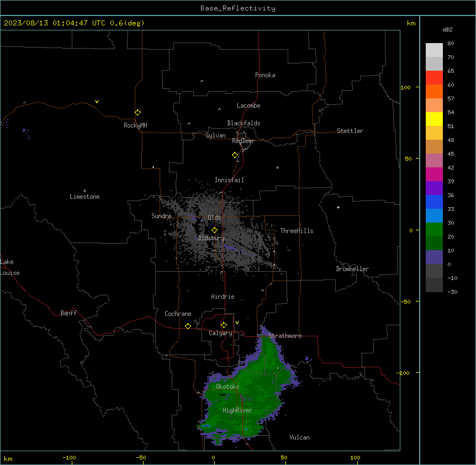Select the Drumheller label
476x465 pixels.
tap(352, 269)
